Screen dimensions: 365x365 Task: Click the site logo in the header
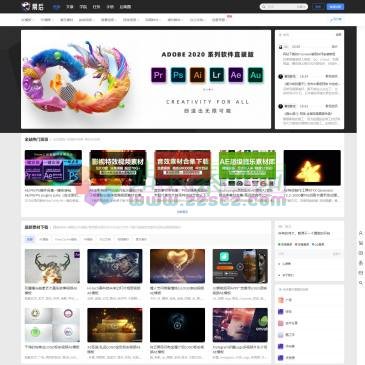(33, 6)
